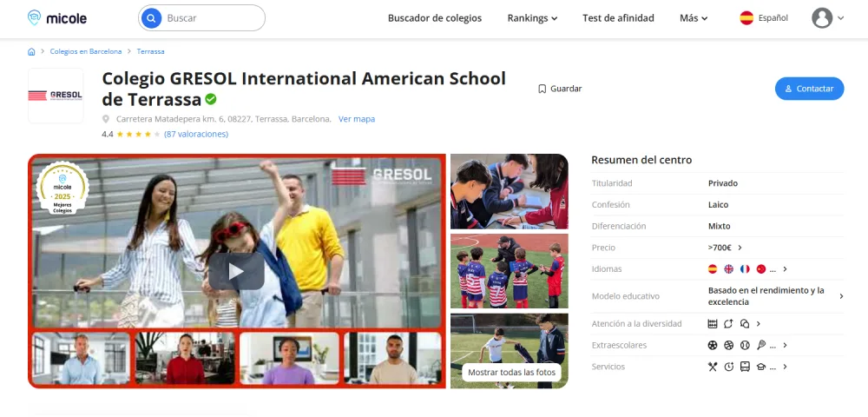Open Test de afinidad in the navigation

click(x=618, y=18)
